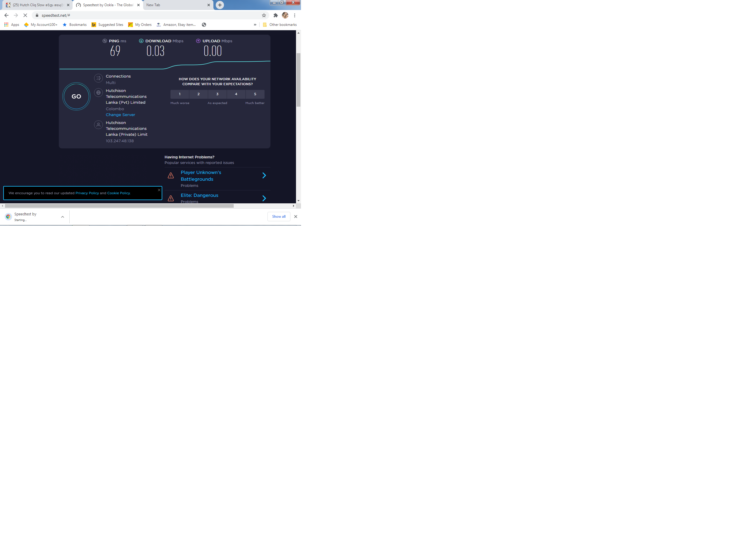Open the Bookmarks star bookmark
The width and height of the screenshot is (756, 543).
coord(75,25)
